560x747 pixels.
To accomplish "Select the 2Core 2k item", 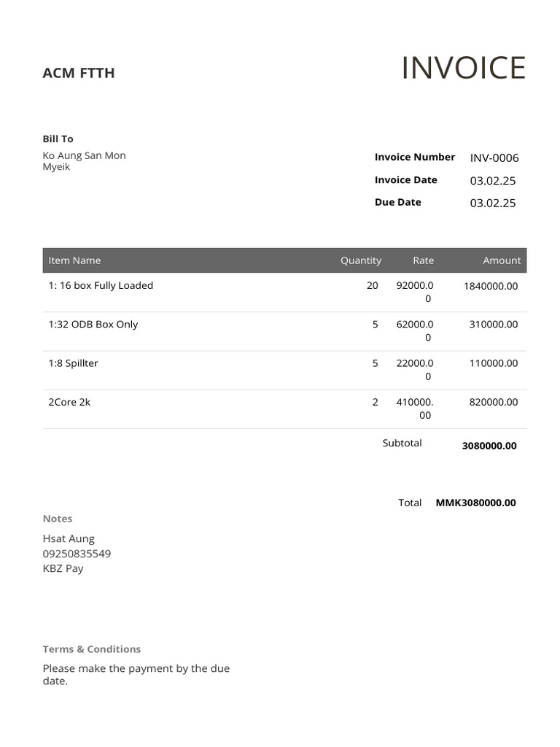I will pyautogui.click(x=69, y=402).
